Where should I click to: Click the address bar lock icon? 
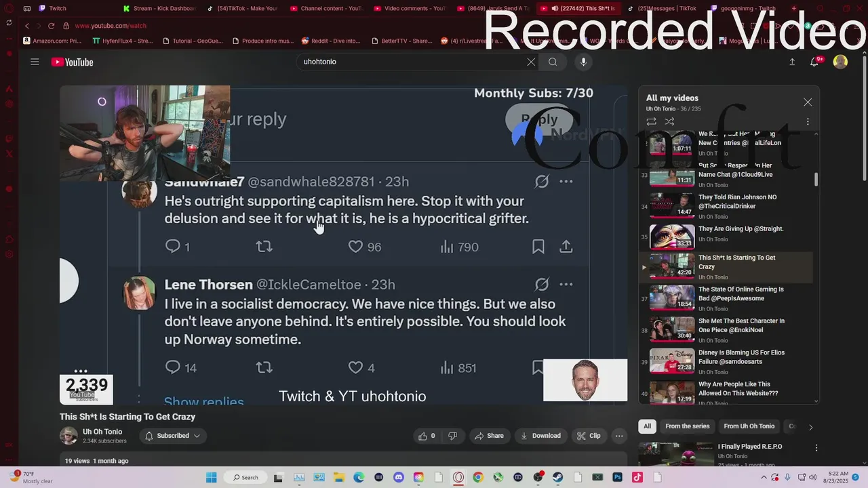[66, 26]
